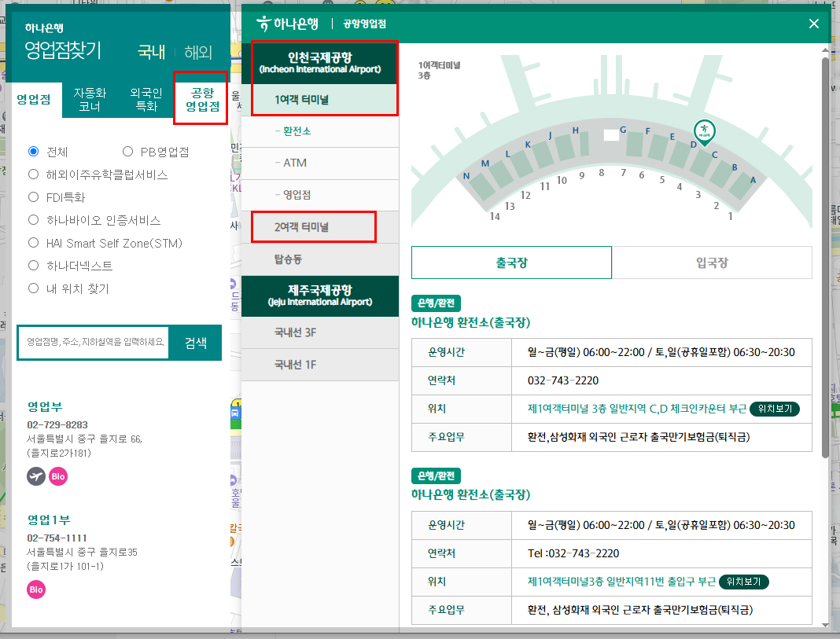Select 하나바이오 인증서비스 radio option

(34, 220)
